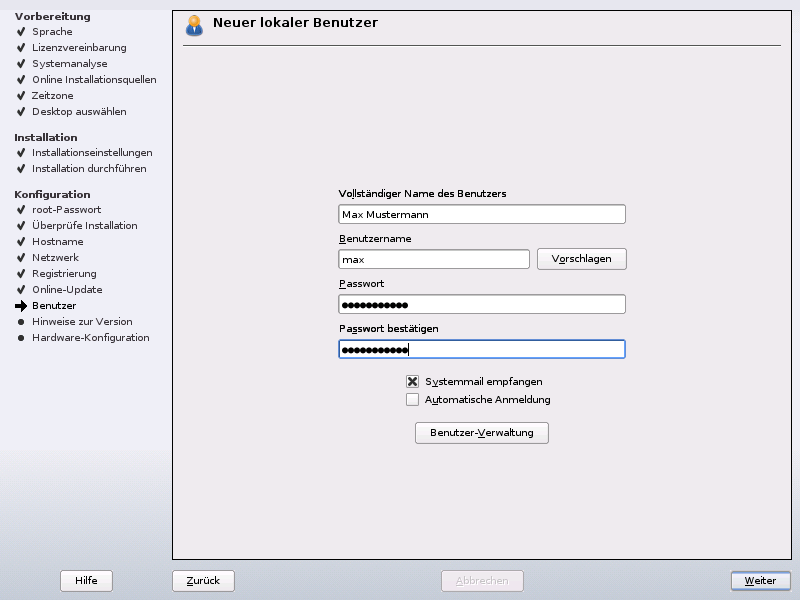Click Netzwerk step

(x=55, y=258)
